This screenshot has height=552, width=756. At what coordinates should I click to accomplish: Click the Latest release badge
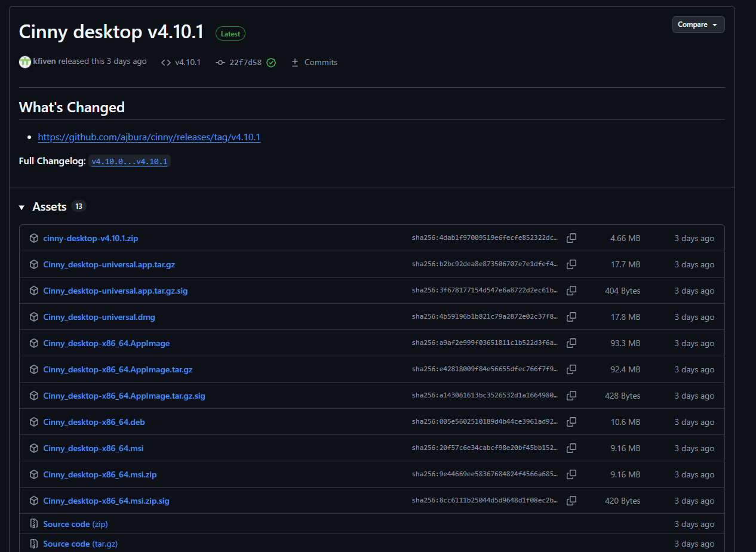(231, 34)
